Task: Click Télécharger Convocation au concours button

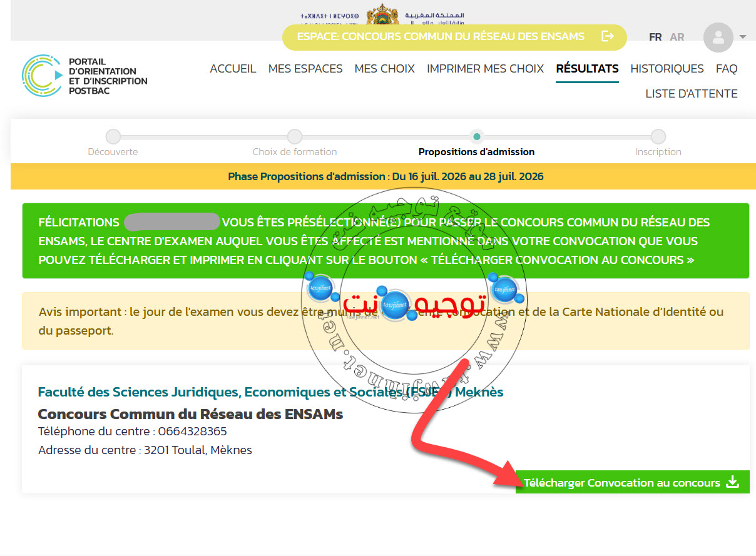Action: 632,482
